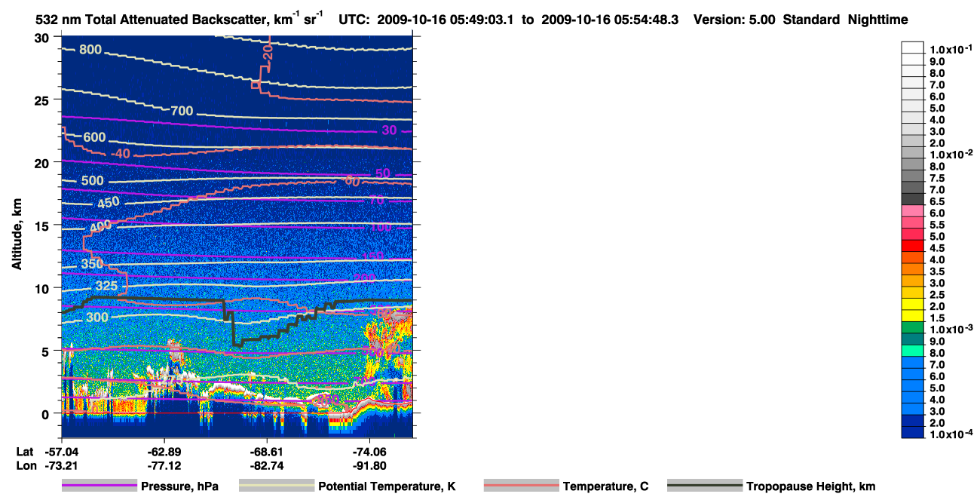Click the yellow colorbar swatch near 2.0

[x=913, y=304]
